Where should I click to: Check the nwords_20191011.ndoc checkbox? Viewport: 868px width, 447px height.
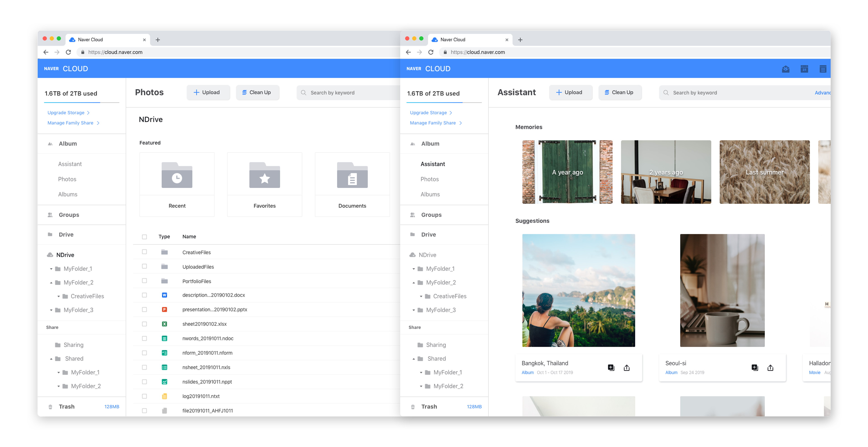144,338
